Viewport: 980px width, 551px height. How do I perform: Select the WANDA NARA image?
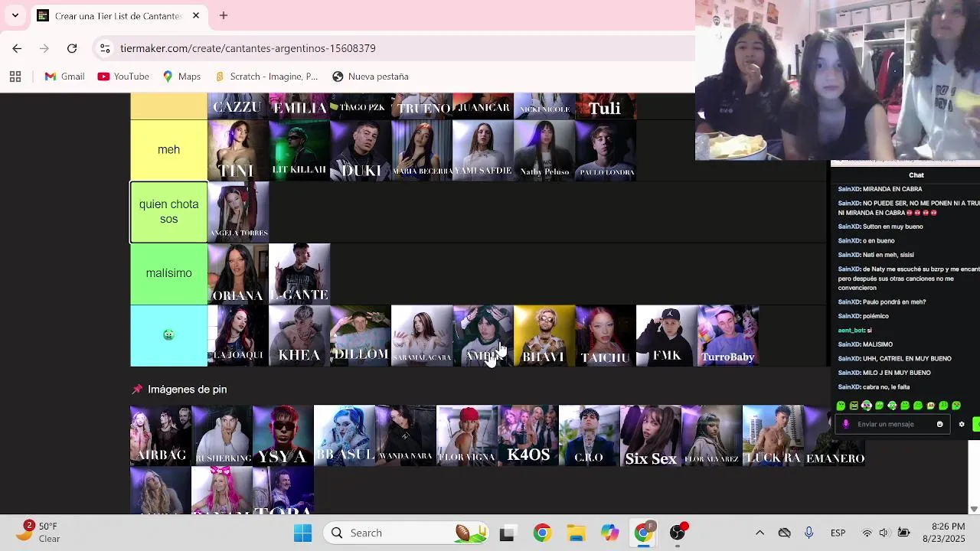click(x=406, y=435)
